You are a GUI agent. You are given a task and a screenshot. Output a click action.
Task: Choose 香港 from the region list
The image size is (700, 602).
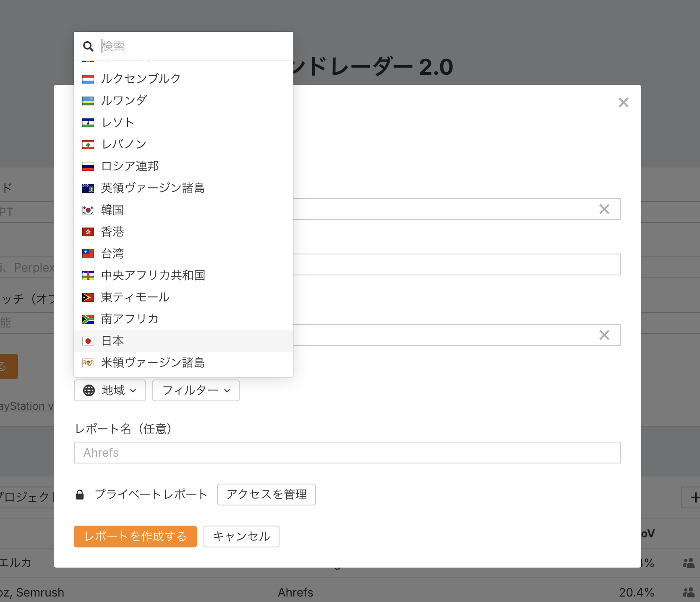point(112,232)
